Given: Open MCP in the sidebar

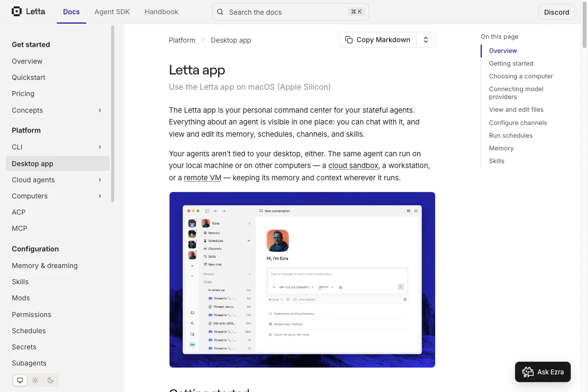Looking at the screenshot, I should tap(20, 228).
